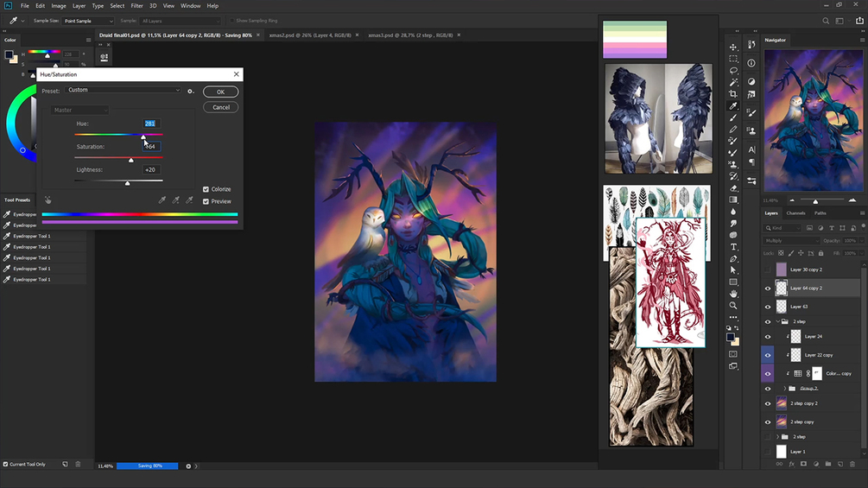Click the Navigator preview thumbnail
Image resolution: width=868 pixels, height=488 pixels.
point(814,121)
